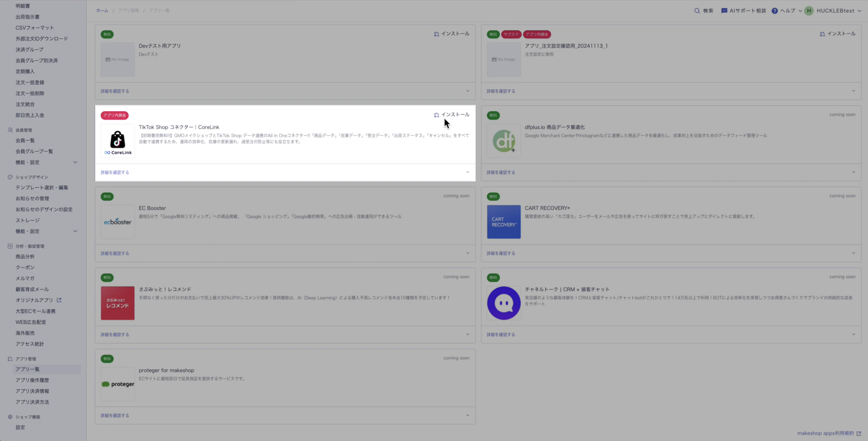Viewport: 868px width, 441px height.
Task: Click the TikTok Shop CoreLink app logo
Action: click(117, 141)
